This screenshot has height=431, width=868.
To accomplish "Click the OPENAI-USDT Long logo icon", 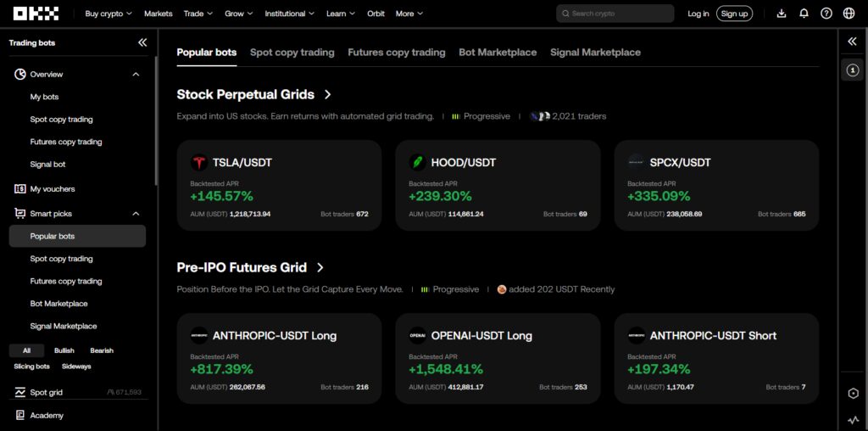I will 417,336.
